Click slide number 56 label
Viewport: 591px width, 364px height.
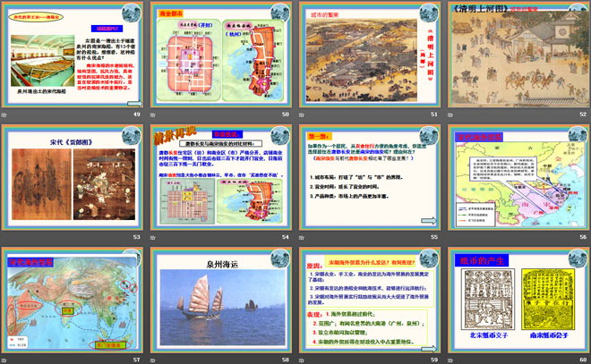(x=583, y=237)
